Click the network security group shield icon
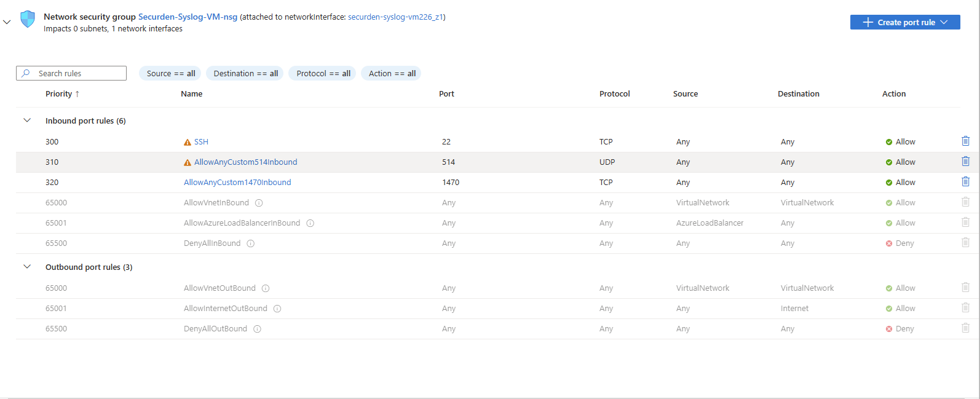Screen dimensions: 980x399 pos(28,19)
